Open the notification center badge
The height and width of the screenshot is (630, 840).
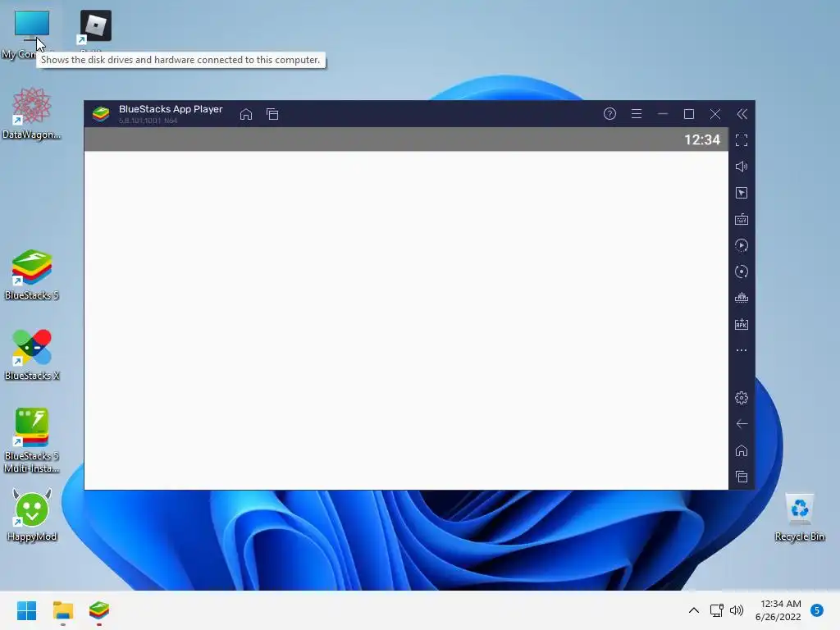[817, 610]
